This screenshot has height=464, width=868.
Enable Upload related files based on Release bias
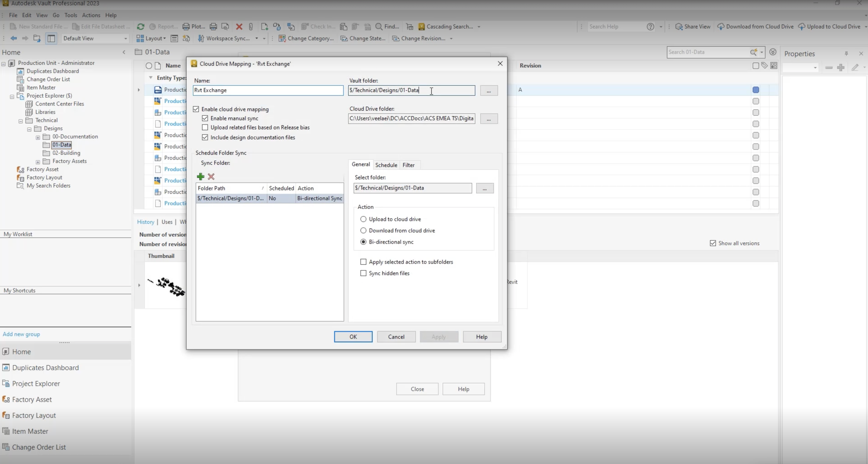[x=205, y=128]
